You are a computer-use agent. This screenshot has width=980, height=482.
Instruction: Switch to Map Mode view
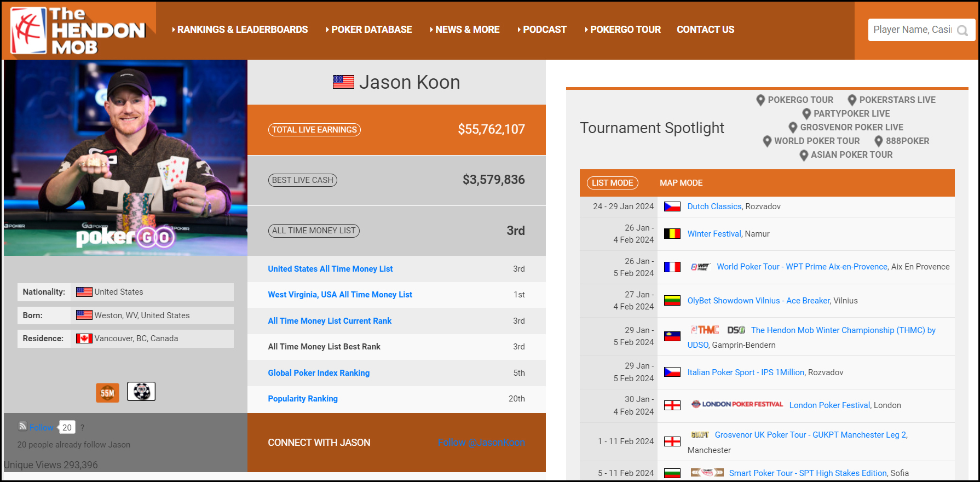coord(681,183)
